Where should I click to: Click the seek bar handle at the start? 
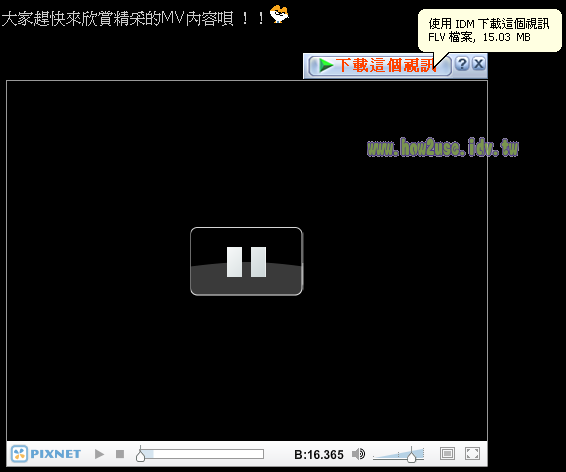[140, 456]
